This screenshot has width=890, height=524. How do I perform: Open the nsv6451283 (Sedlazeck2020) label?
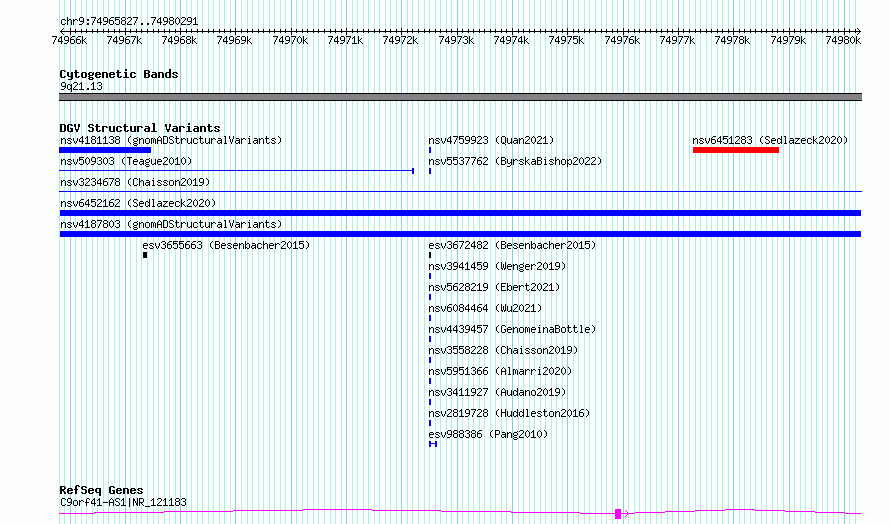point(770,140)
